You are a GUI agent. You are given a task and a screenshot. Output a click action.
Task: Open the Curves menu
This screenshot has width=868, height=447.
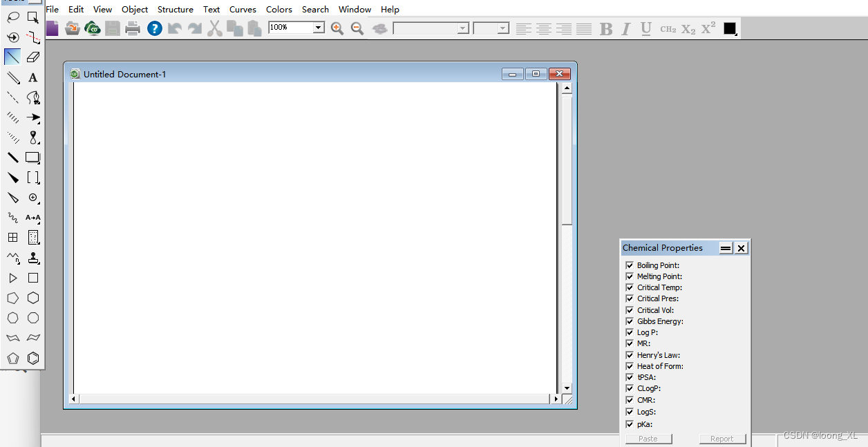[x=243, y=9]
